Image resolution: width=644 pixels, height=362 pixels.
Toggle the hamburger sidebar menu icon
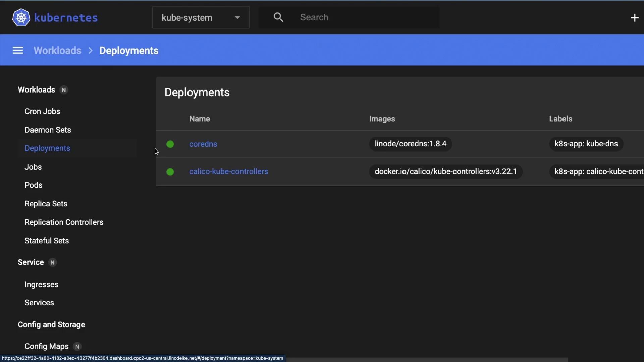[x=18, y=51]
